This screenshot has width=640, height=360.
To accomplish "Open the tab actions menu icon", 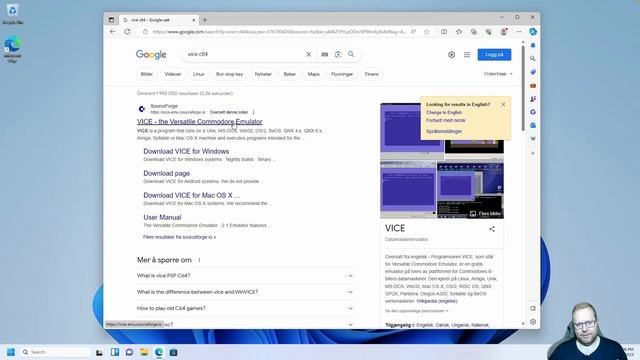I will click(111, 20).
